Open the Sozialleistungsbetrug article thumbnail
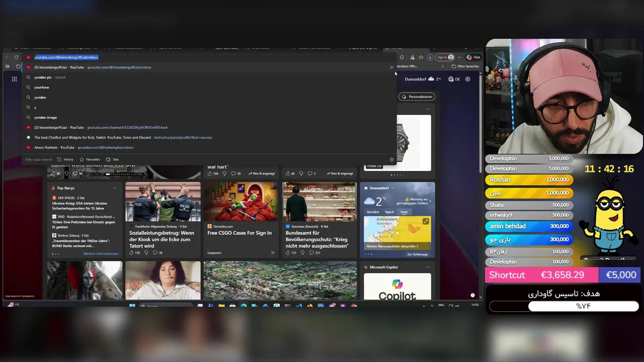Viewport: 644px width, 362px height. (163, 202)
